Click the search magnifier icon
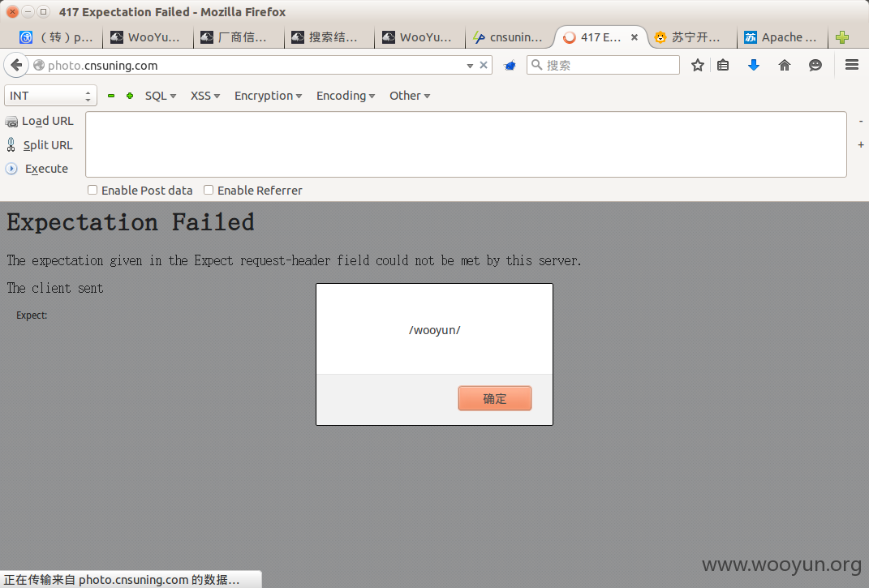This screenshot has width=869, height=588. click(x=536, y=65)
